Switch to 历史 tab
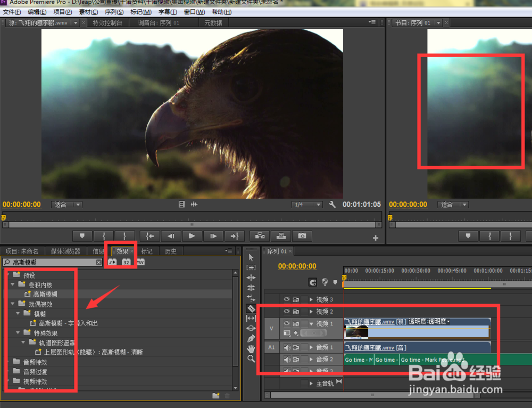The image size is (532, 408). pos(171,251)
